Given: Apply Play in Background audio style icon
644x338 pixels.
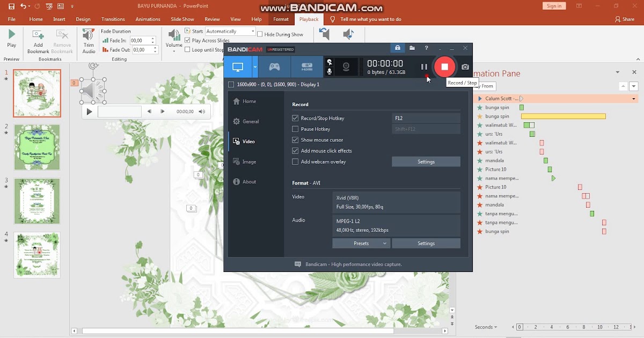Looking at the screenshot, I should click(x=348, y=35).
